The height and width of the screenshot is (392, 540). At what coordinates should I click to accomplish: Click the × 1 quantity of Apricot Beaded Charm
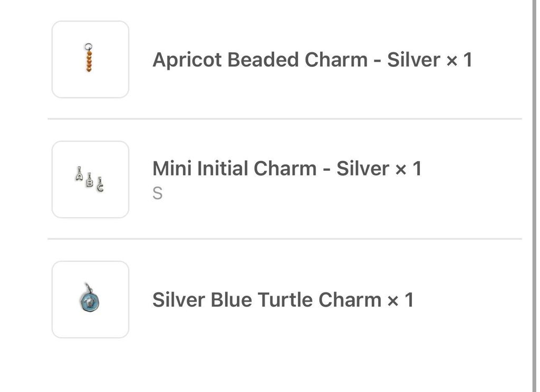click(459, 60)
